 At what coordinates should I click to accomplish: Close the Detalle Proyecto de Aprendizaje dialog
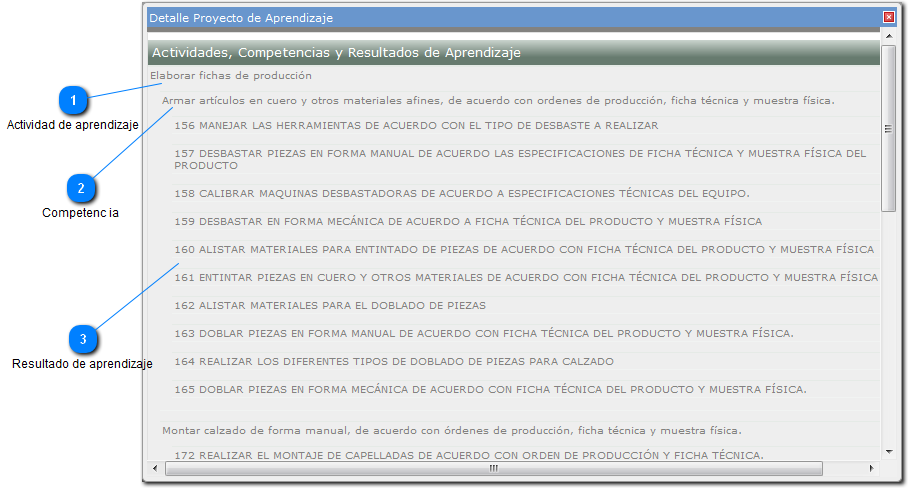888,17
